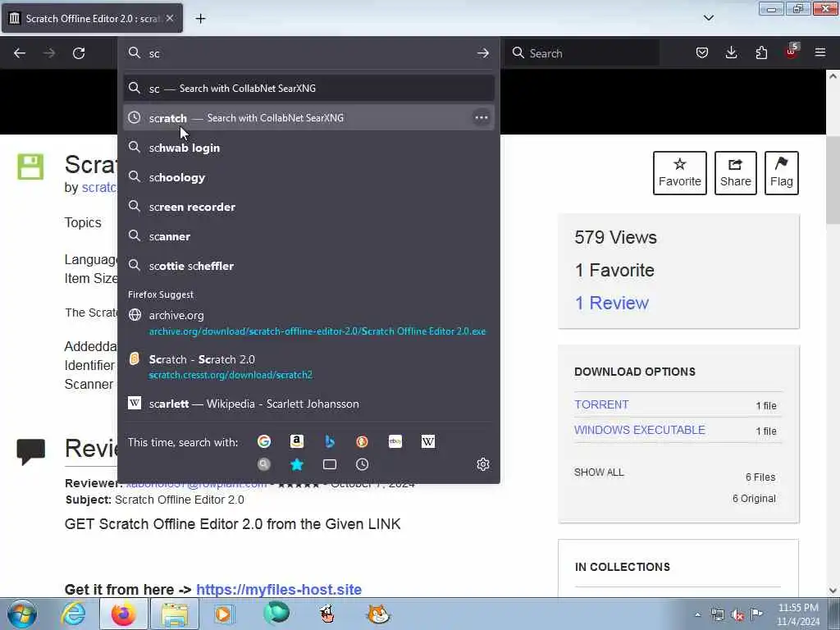
Task: Select the 'scanner' suggestion
Action: click(308, 236)
